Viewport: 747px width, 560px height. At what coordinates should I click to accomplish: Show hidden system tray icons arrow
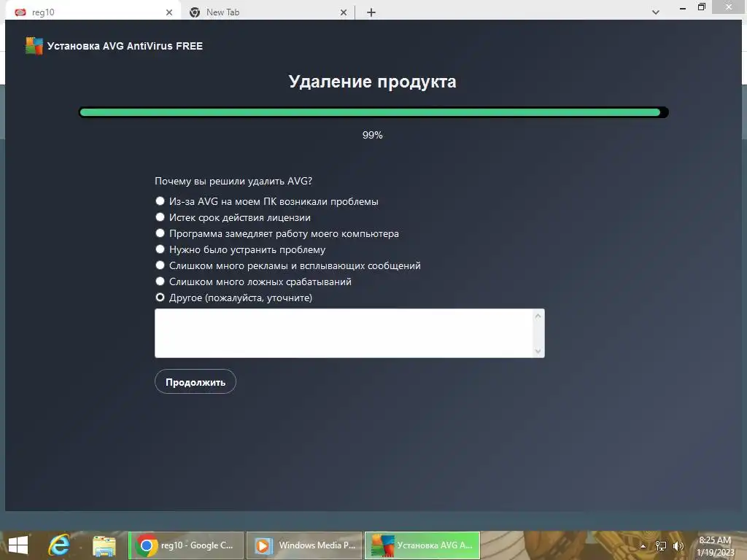tap(643, 545)
